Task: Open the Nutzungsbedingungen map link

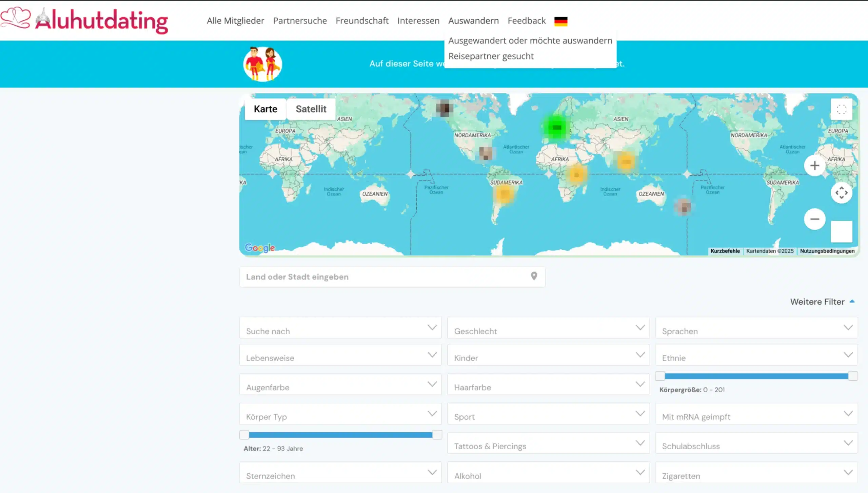Action: (827, 251)
